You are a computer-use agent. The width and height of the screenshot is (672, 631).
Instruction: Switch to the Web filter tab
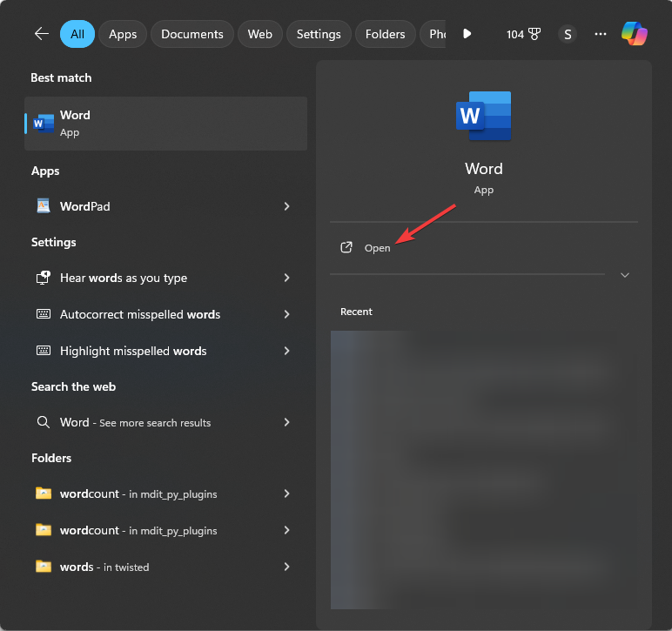pos(259,34)
